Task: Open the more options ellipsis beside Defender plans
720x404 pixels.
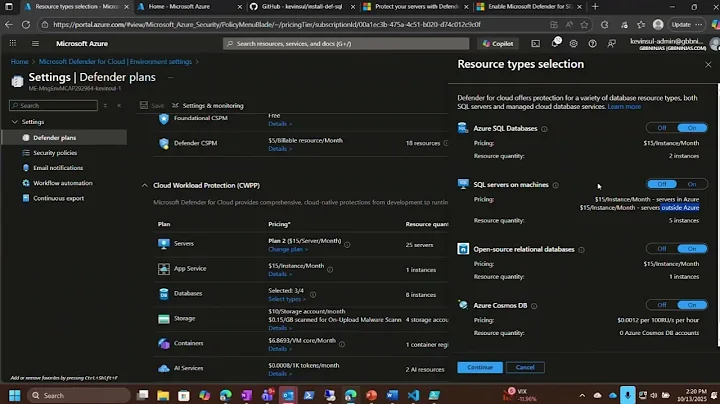Action: pyautogui.click(x=171, y=78)
